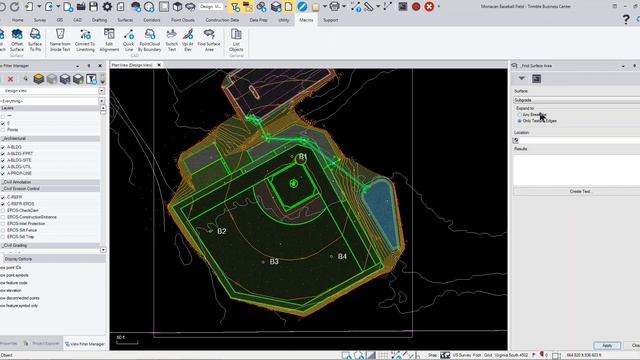Collapse the _Architectural layer group
The width and height of the screenshot is (640, 360).
(x=49, y=138)
